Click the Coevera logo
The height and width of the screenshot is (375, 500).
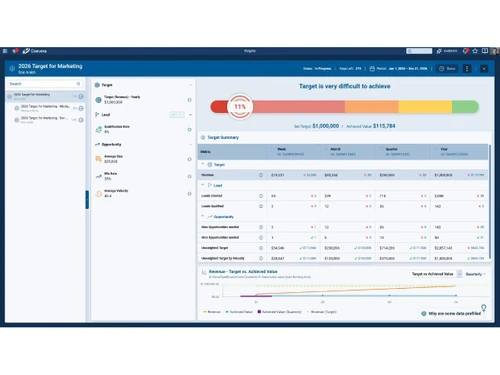[35, 51]
